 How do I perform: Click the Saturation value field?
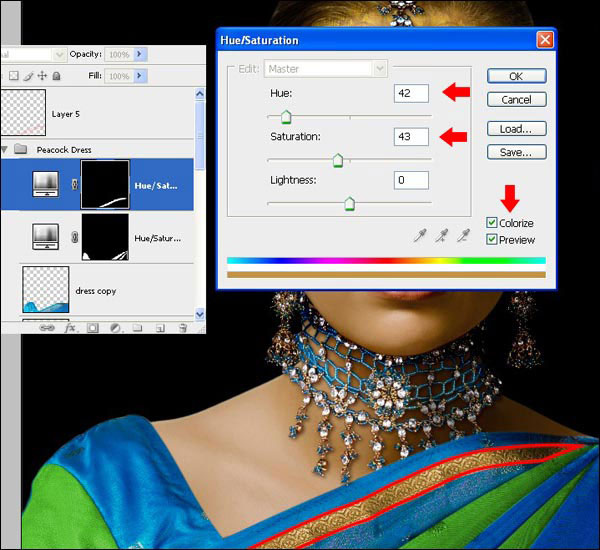pos(411,137)
